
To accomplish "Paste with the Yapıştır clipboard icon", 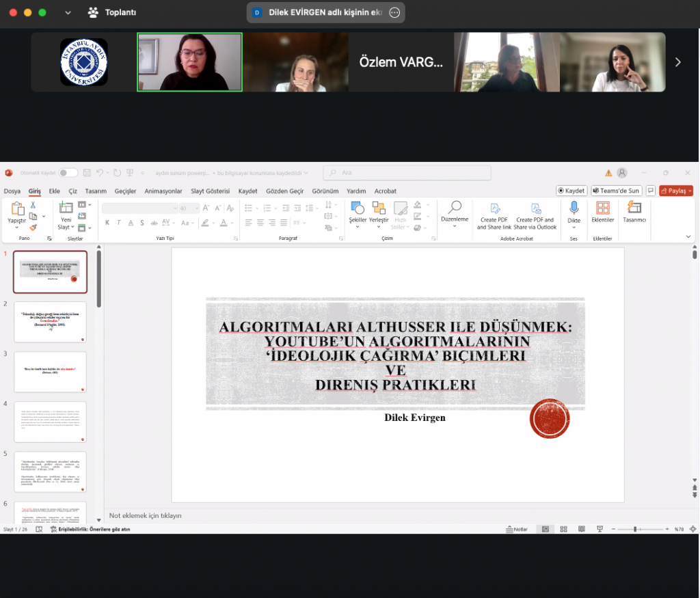I will pyautogui.click(x=17, y=209).
